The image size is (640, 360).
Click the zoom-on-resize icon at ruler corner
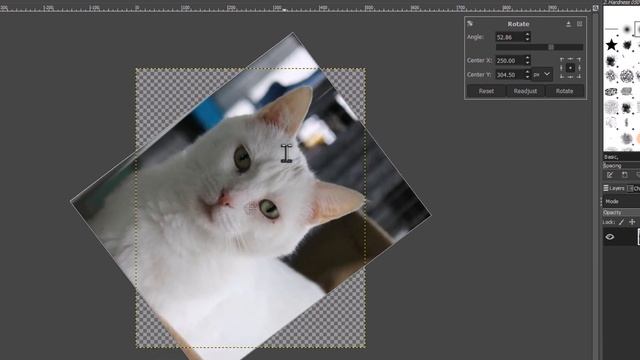596,8
